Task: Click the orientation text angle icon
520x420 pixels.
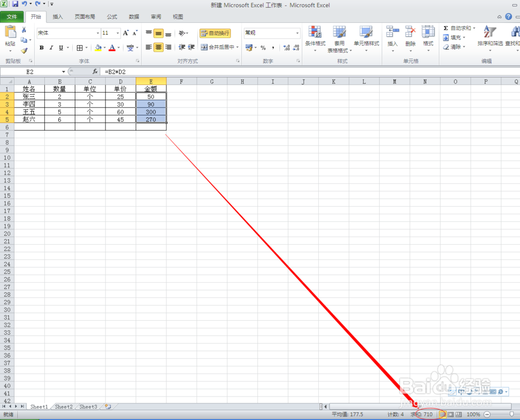Action: (x=182, y=33)
